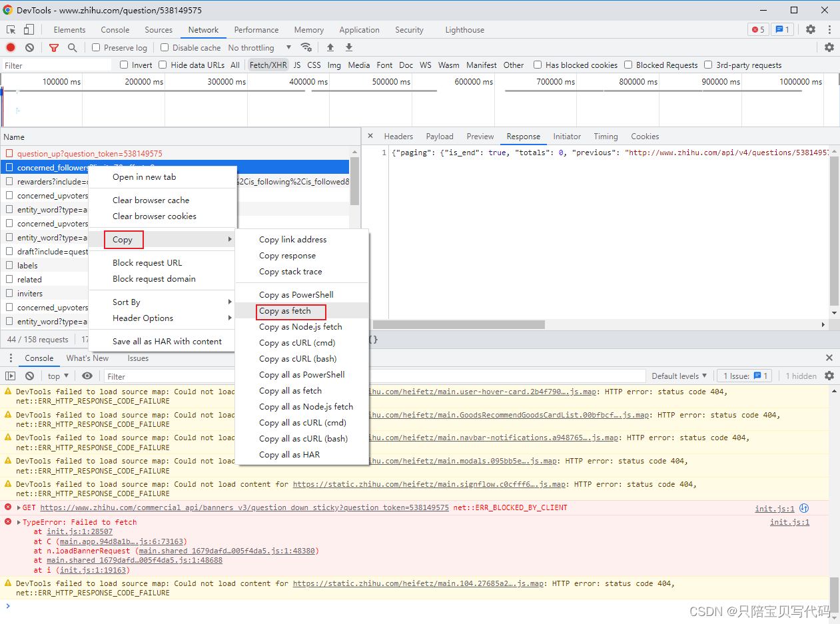Expand the TypeError Failed to fetch entry

[19, 522]
